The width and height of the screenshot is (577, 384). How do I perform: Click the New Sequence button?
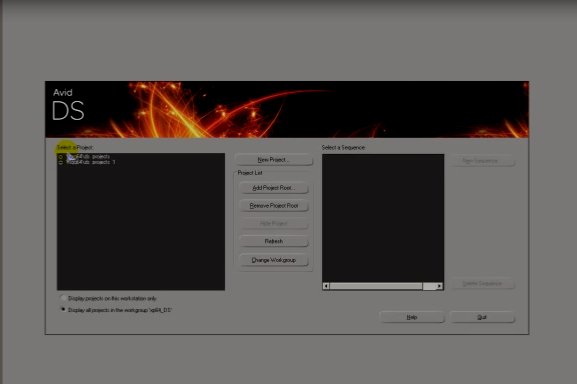[x=482, y=161]
